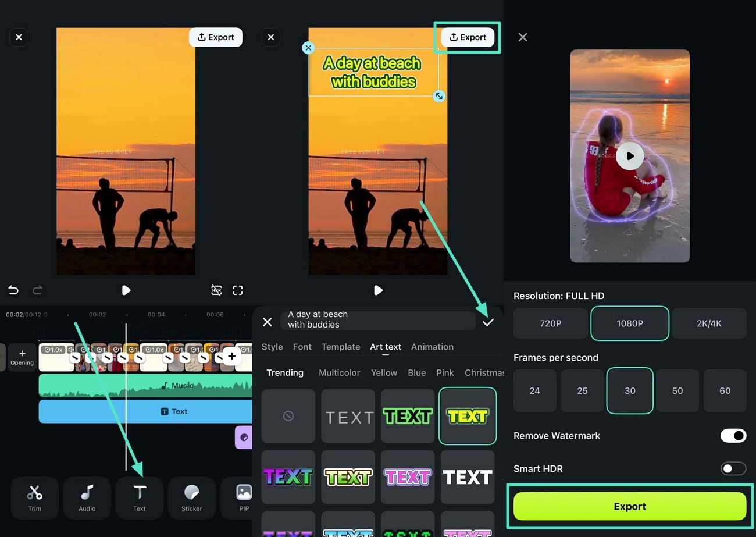The height and width of the screenshot is (537, 756).
Task: Enter fullscreen preview mode
Action: pos(238,290)
